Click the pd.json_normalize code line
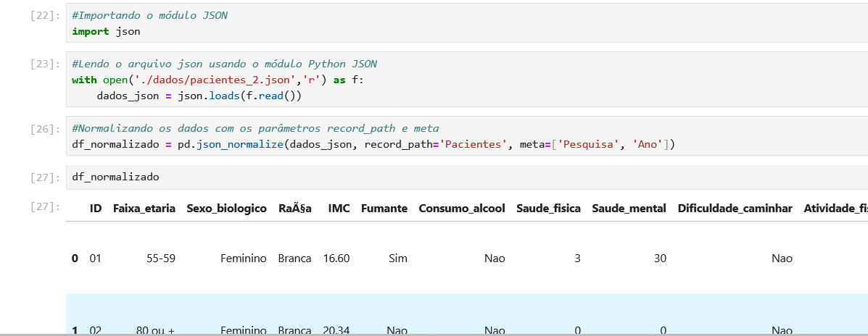This screenshot has width=868, height=336. coord(373,145)
